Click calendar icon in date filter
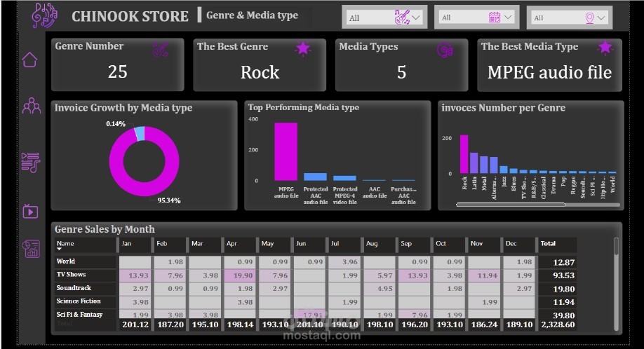 pyautogui.click(x=495, y=18)
